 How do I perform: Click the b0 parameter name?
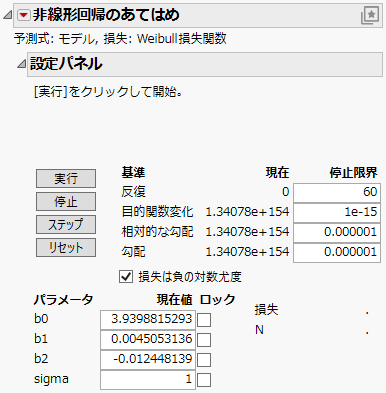pyautogui.click(x=41, y=319)
